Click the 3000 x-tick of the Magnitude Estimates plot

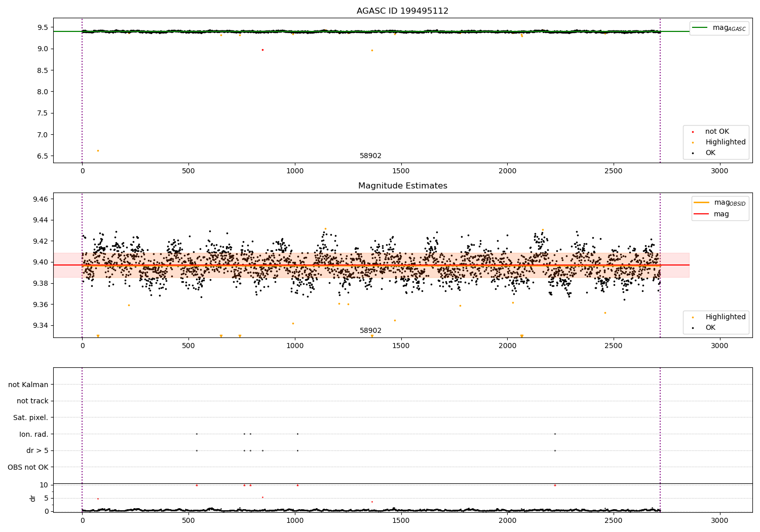[x=719, y=346]
